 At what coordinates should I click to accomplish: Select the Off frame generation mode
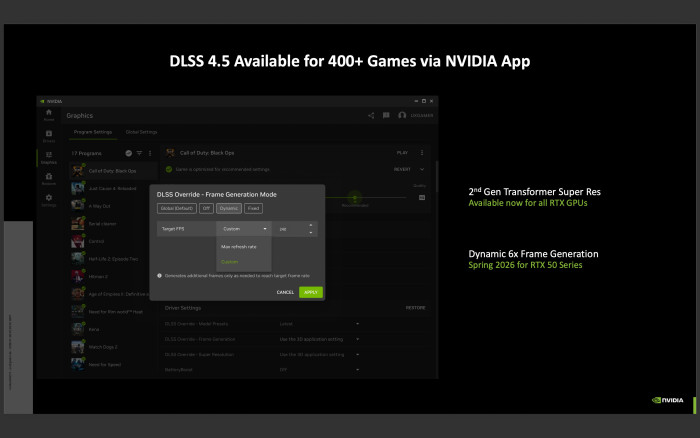(206, 208)
